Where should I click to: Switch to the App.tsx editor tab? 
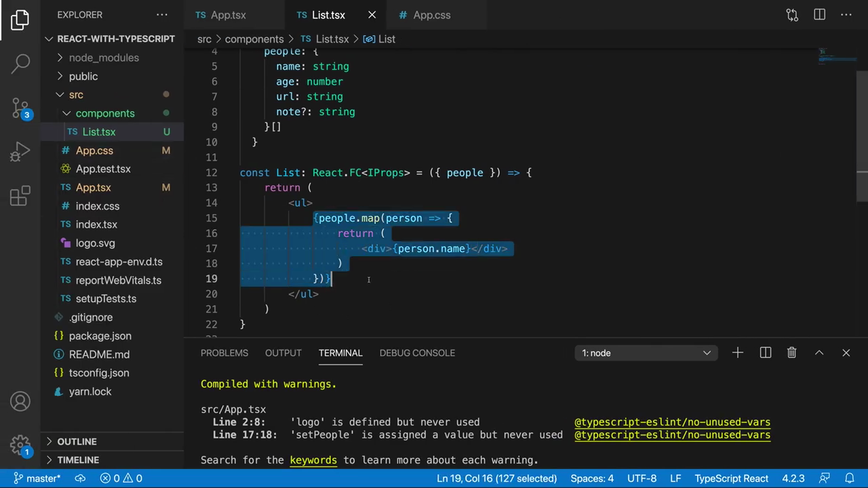[234, 15]
